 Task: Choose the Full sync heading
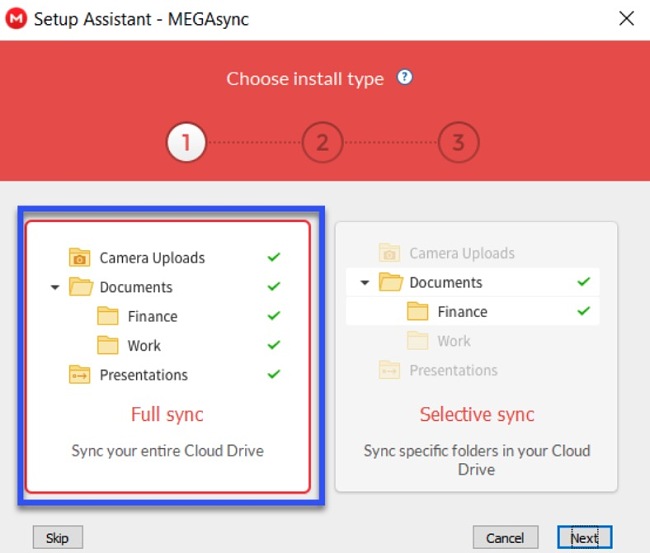(x=167, y=414)
